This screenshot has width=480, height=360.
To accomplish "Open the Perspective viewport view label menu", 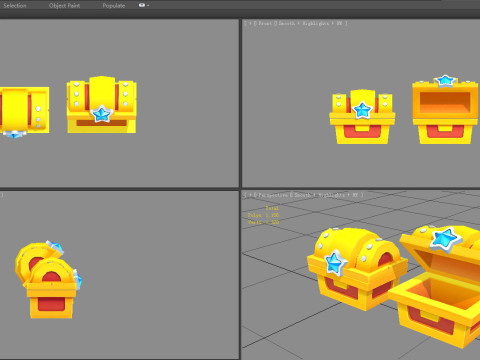I will [x=274, y=195].
